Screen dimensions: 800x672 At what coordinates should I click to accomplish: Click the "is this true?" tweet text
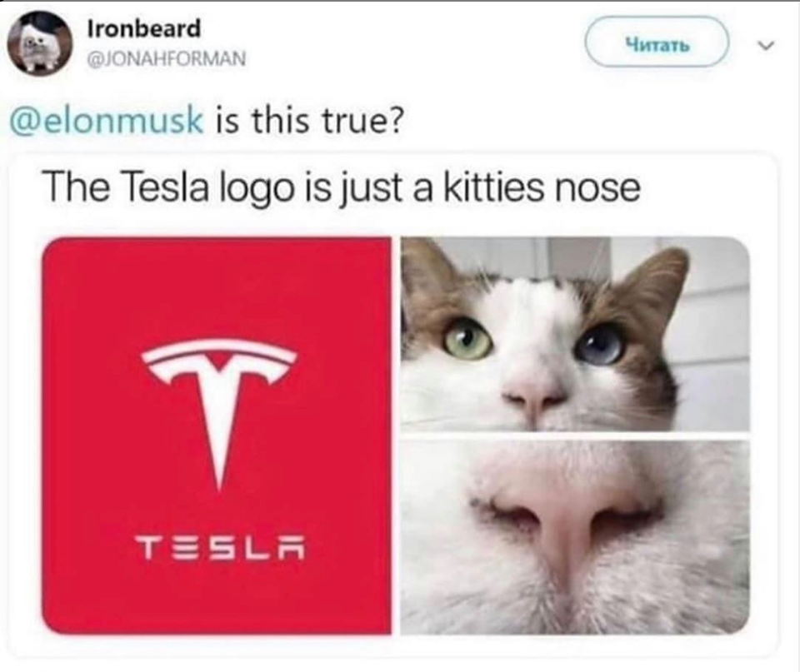308,122
